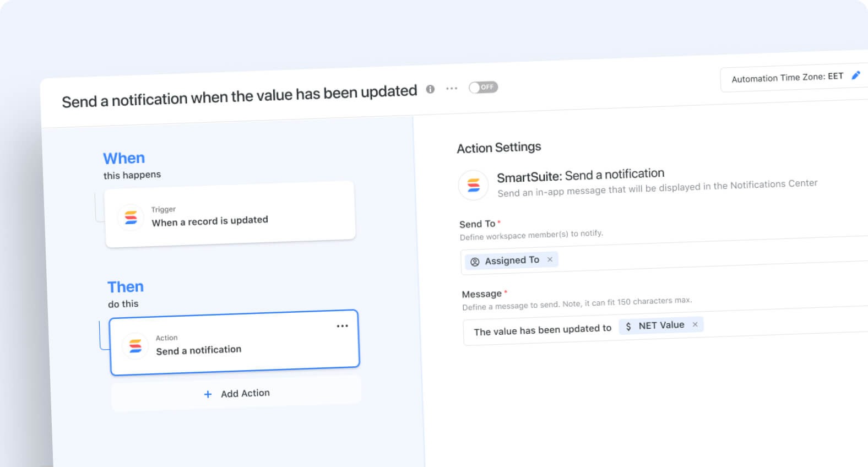Click the NET Value field chip
The height and width of the screenshot is (467, 868).
[661, 325]
